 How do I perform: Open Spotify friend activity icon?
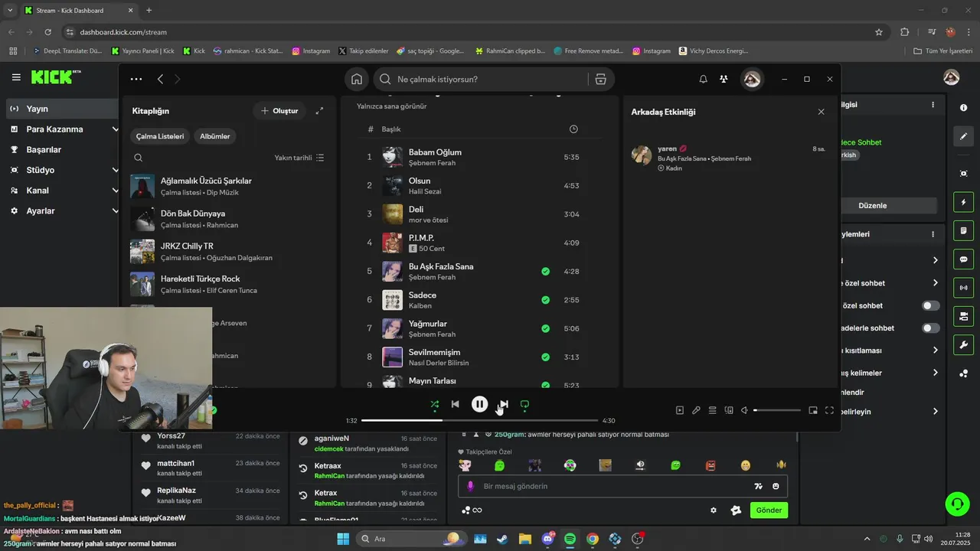(x=724, y=79)
